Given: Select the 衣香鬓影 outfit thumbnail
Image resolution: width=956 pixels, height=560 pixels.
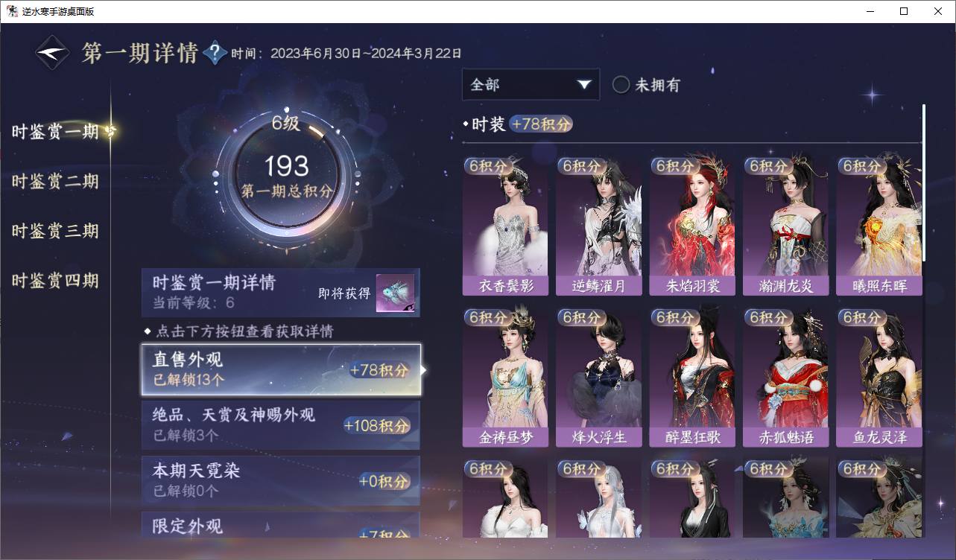Looking at the screenshot, I should (x=504, y=226).
